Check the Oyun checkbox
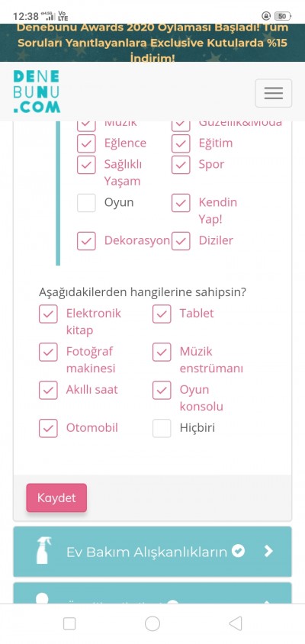The height and width of the screenshot is (644, 305). pyautogui.click(x=86, y=203)
